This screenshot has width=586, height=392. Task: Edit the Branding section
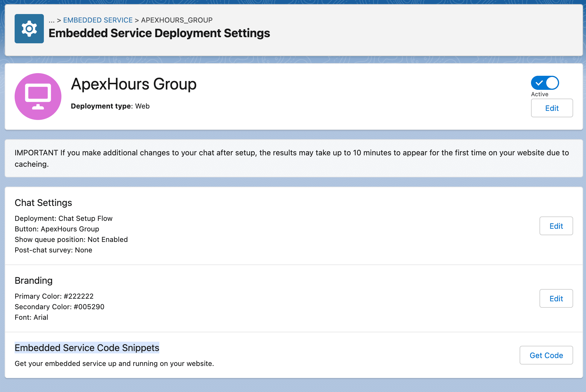[556, 298]
